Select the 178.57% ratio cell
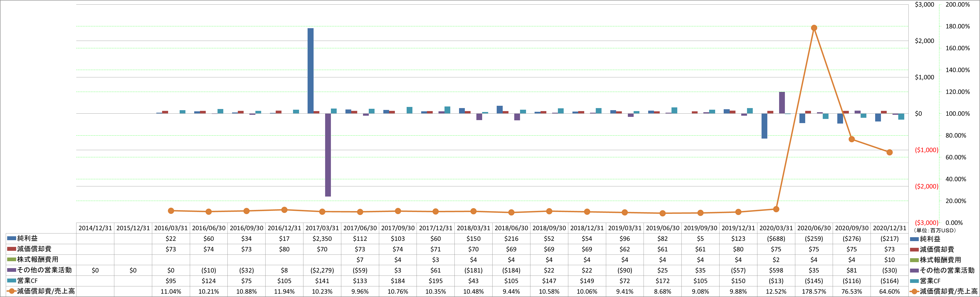Viewport: 980px width, 297px height. pos(814,292)
